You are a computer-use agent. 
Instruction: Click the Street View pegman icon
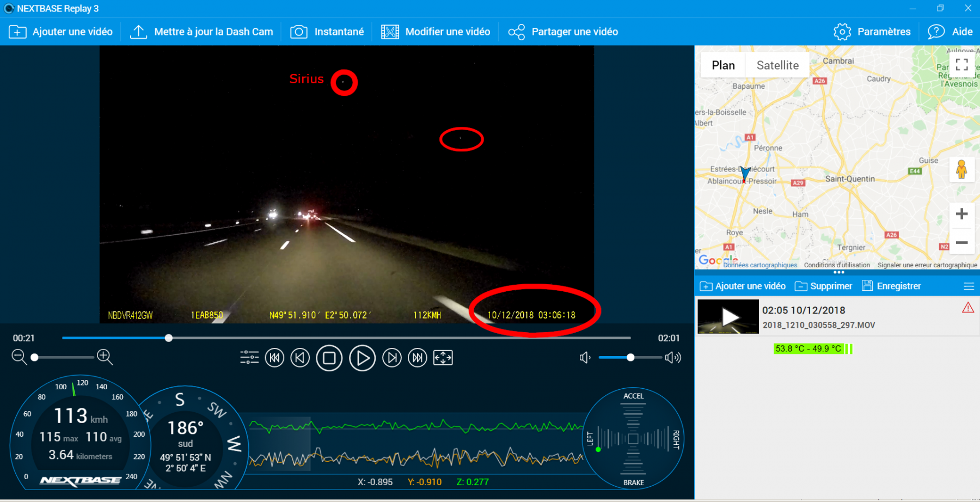(x=961, y=169)
